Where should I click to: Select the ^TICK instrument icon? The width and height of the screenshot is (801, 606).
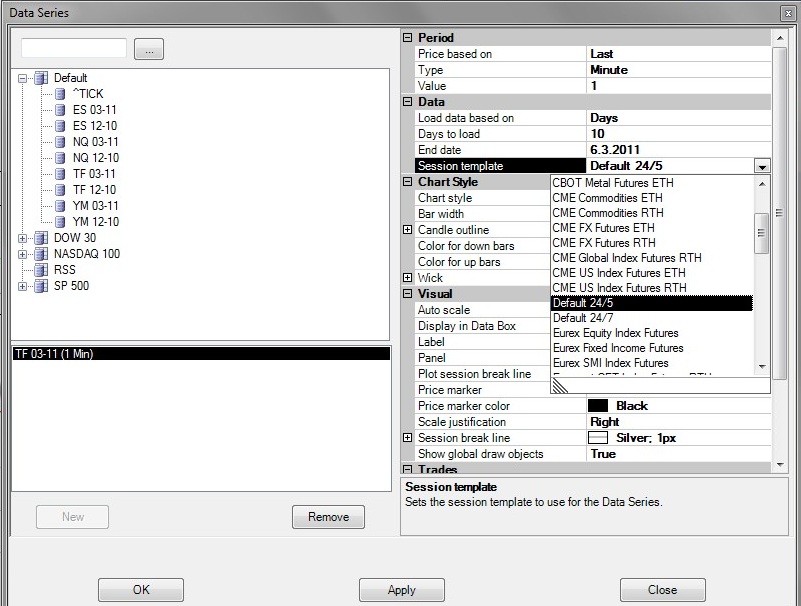pyautogui.click(x=61, y=94)
